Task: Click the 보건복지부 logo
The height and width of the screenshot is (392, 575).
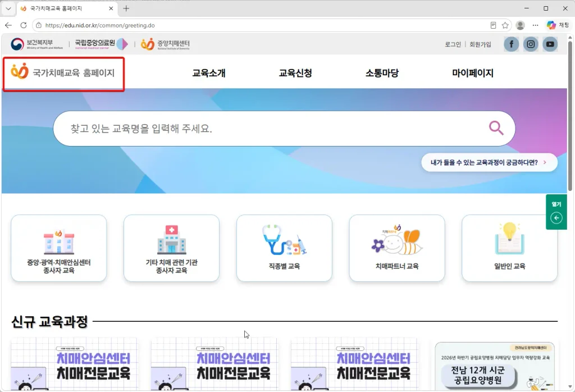Action: click(x=36, y=44)
